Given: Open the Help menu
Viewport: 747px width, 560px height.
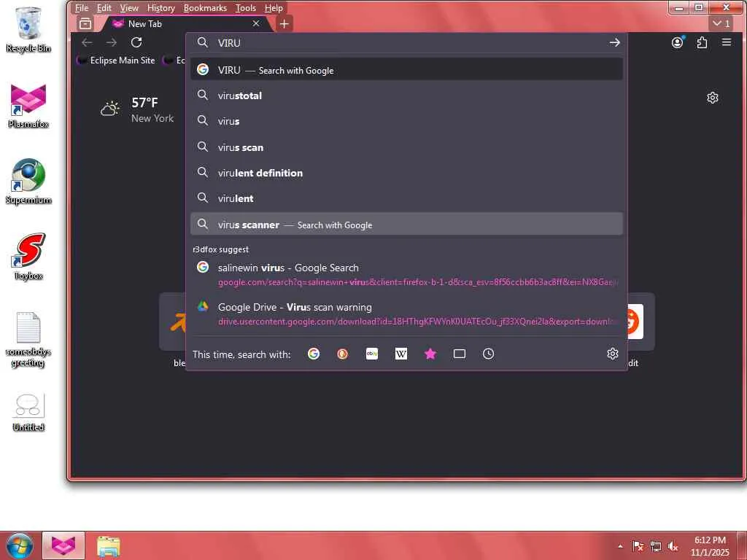Looking at the screenshot, I should click(x=274, y=8).
